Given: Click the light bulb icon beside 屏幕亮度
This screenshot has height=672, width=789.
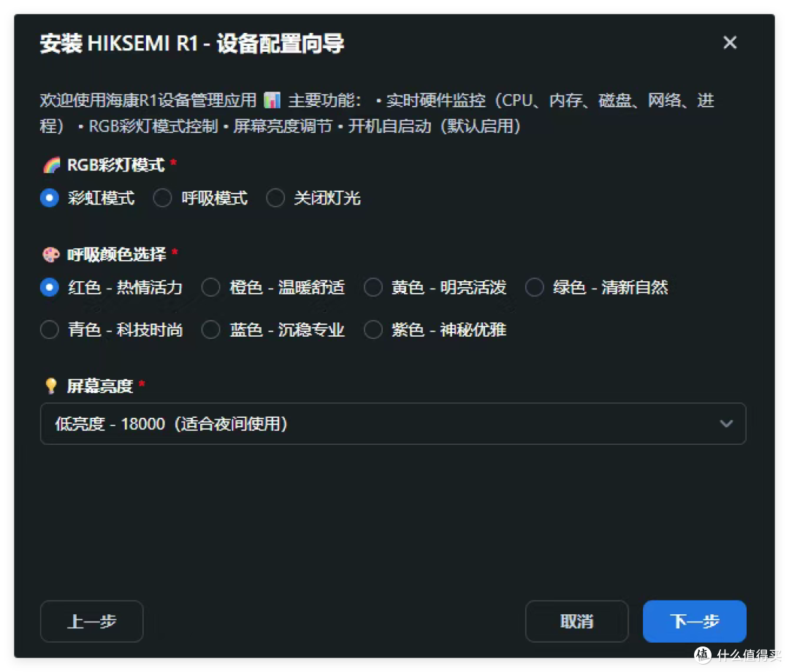Looking at the screenshot, I should click(51, 386).
